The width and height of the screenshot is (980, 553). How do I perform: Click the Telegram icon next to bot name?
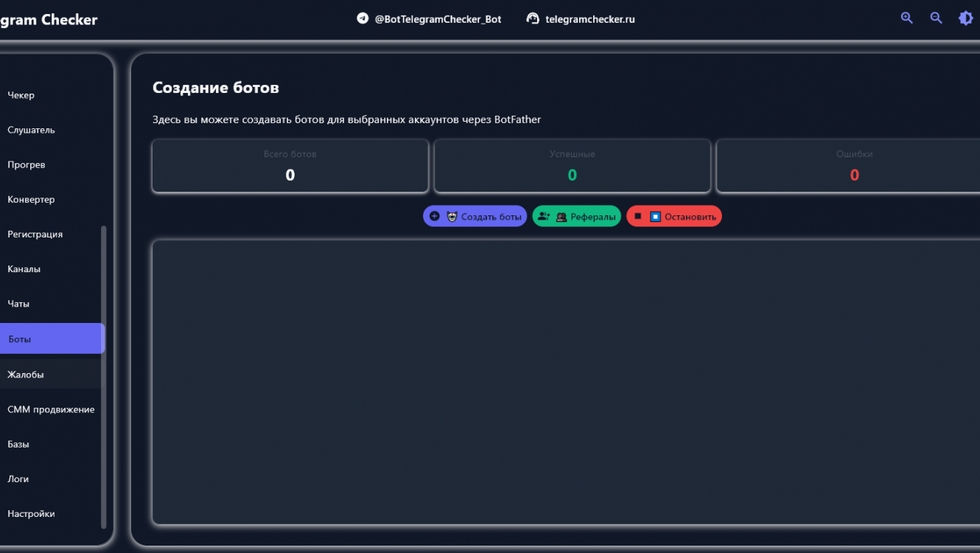coord(363,18)
